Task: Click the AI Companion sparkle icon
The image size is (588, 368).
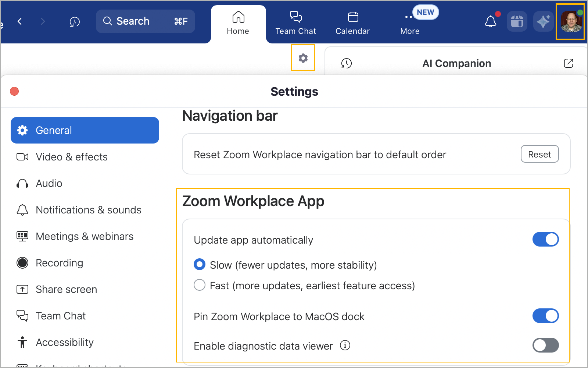Action: 543,21
